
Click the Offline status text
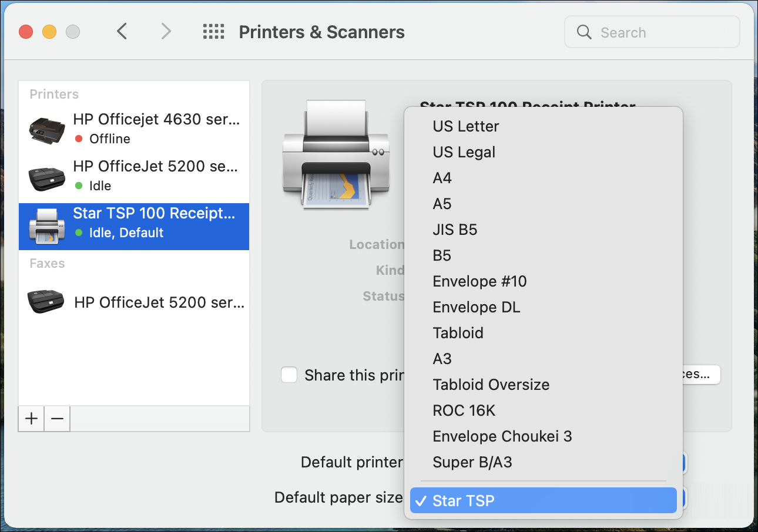[x=110, y=139]
